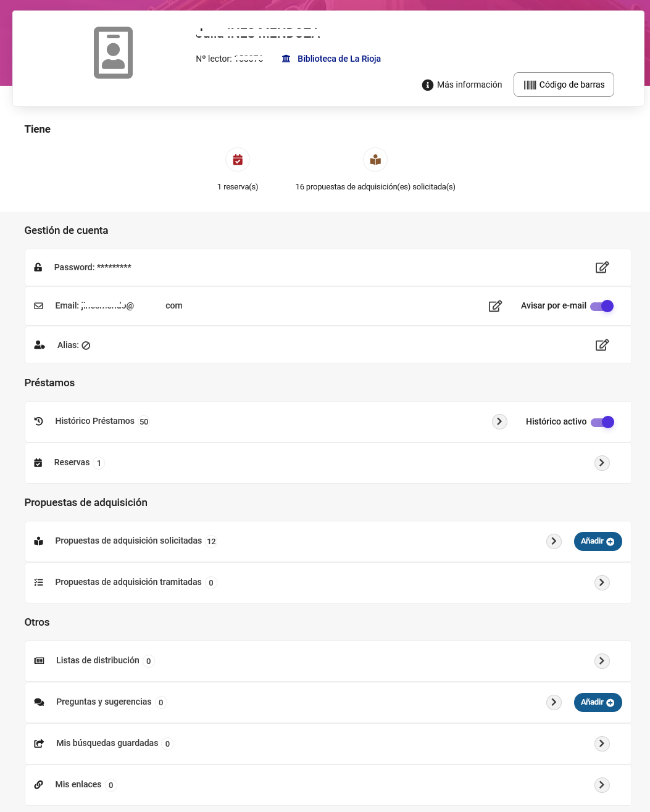Add a new acquisition proposal with Añadir
Viewport: 650px width, 812px height.
tap(598, 541)
